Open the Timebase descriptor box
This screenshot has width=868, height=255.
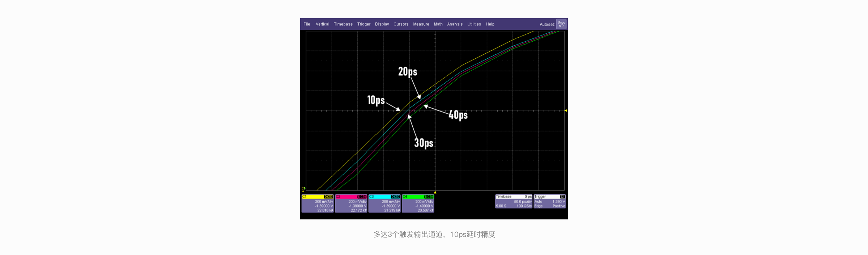[514, 201]
